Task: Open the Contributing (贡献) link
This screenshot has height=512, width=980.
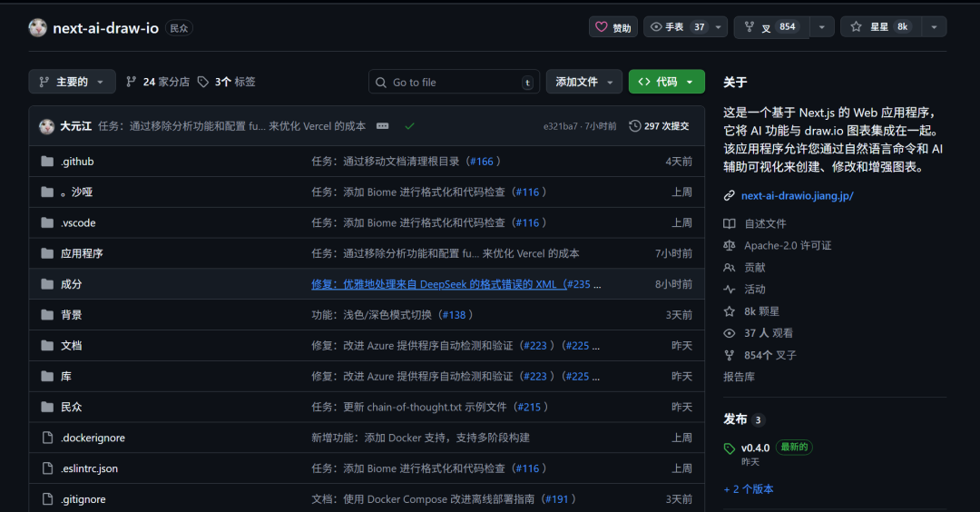Action: pos(754,267)
